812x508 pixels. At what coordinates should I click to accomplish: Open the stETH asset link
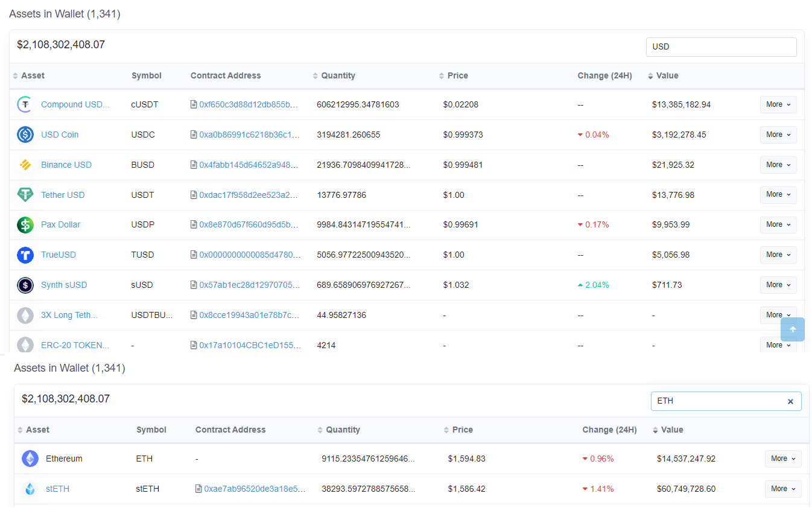click(x=57, y=489)
